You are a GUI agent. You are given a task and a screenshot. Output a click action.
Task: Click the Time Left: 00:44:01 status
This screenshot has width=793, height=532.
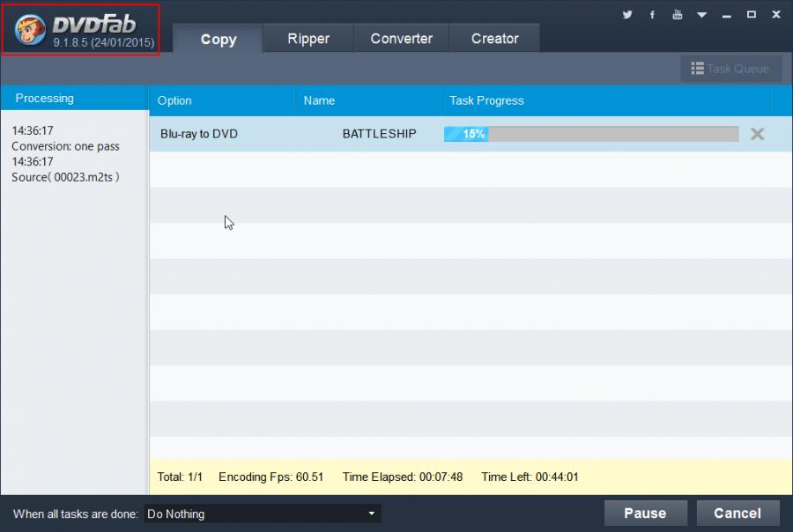point(530,477)
